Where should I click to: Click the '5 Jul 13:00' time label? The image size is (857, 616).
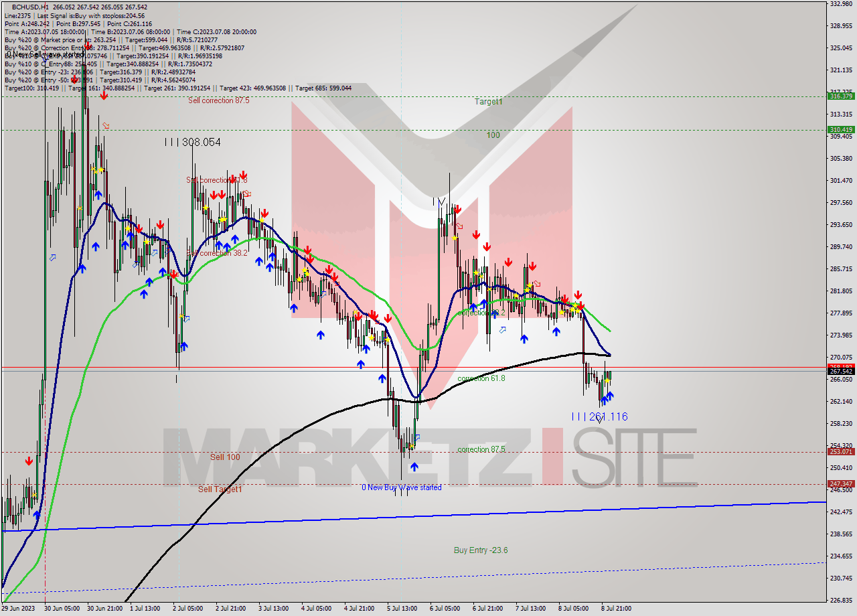coord(402,609)
